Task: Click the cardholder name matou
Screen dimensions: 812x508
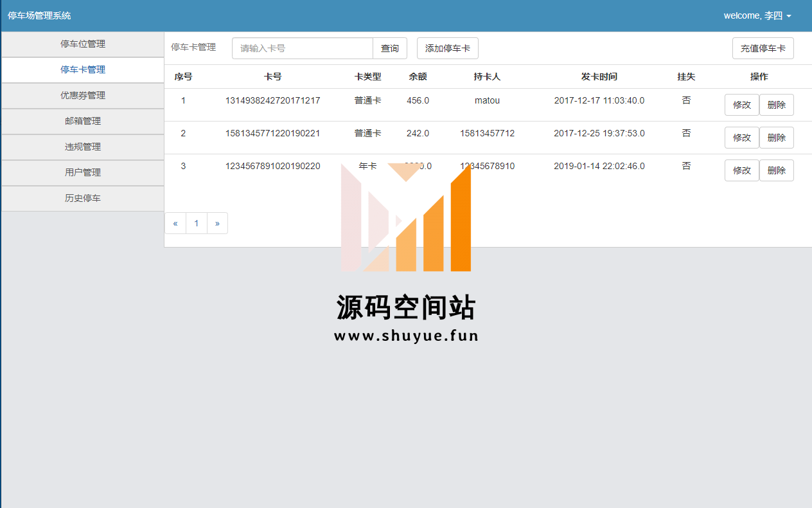Action: click(487, 100)
